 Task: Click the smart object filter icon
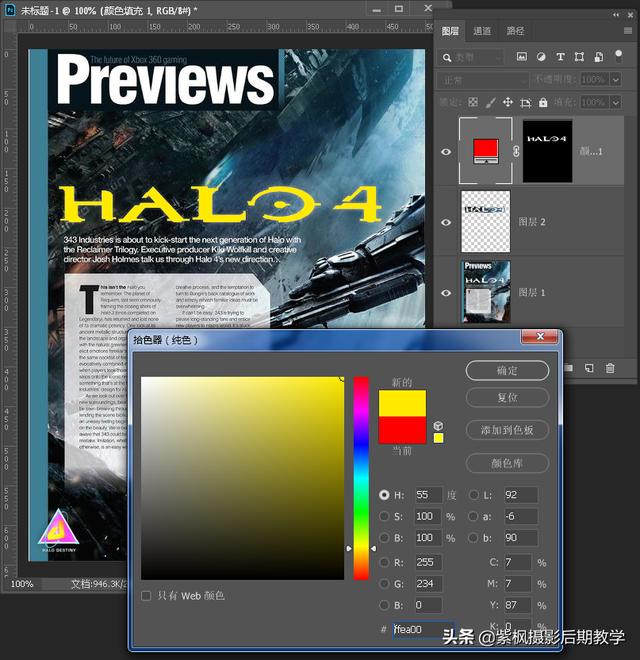pyautogui.click(x=598, y=57)
